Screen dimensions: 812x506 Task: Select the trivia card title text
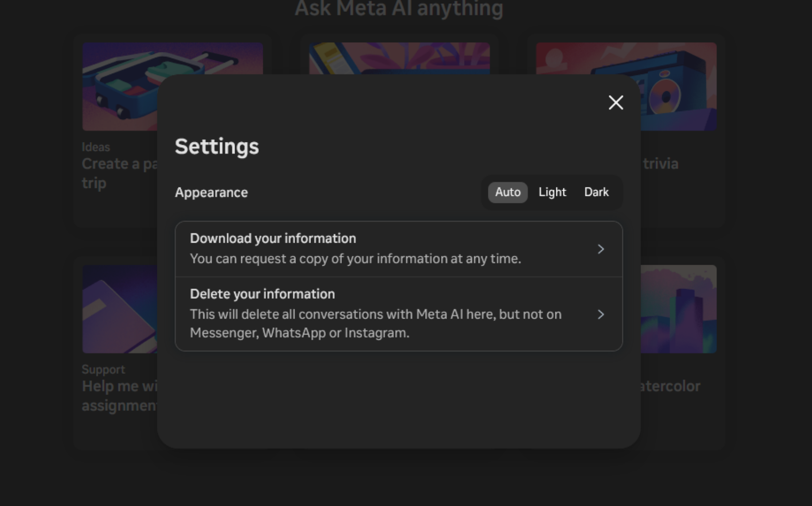pyautogui.click(x=660, y=164)
